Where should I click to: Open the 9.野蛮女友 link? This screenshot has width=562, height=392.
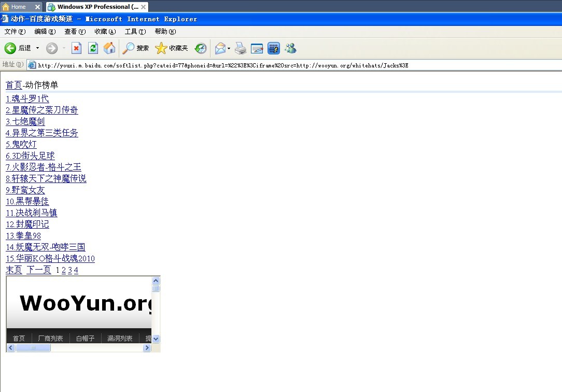pyautogui.click(x=25, y=190)
